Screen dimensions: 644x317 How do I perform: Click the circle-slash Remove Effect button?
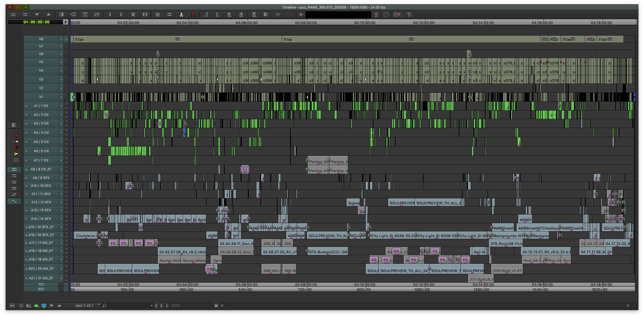pyautogui.click(x=97, y=15)
